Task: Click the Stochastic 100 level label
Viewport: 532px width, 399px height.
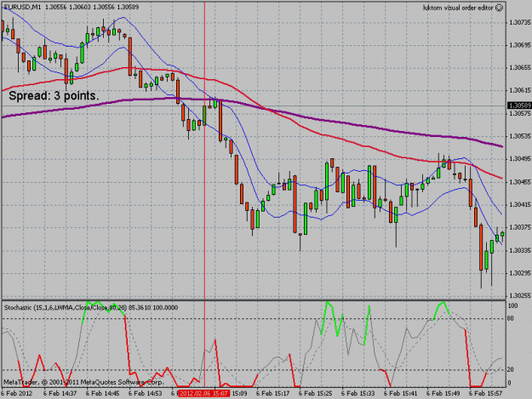Action: point(512,306)
